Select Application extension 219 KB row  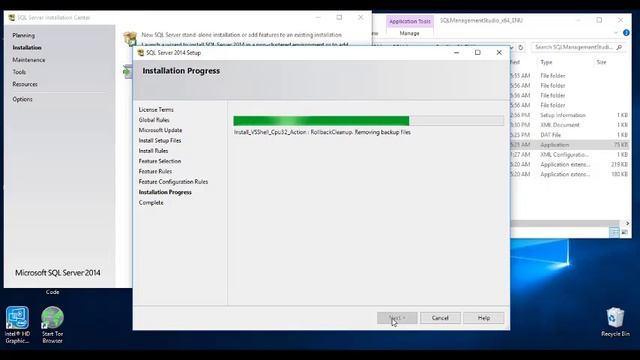coord(569,164)
